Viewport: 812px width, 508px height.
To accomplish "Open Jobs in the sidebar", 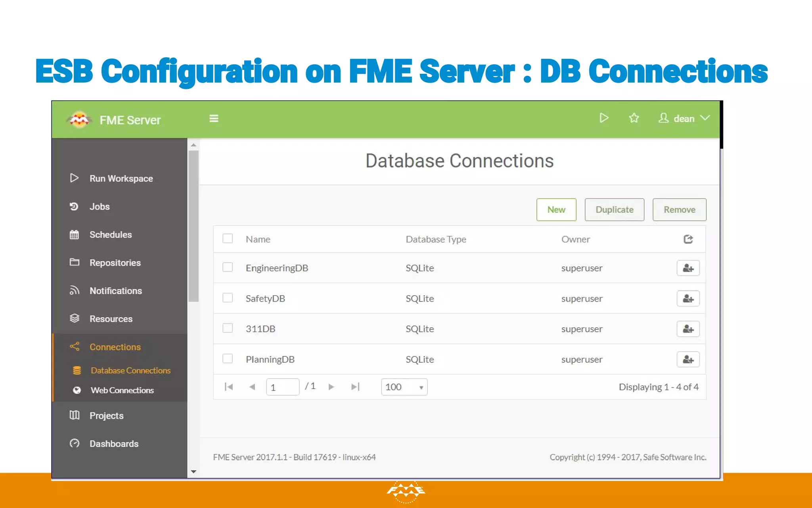I will [100, 206].
